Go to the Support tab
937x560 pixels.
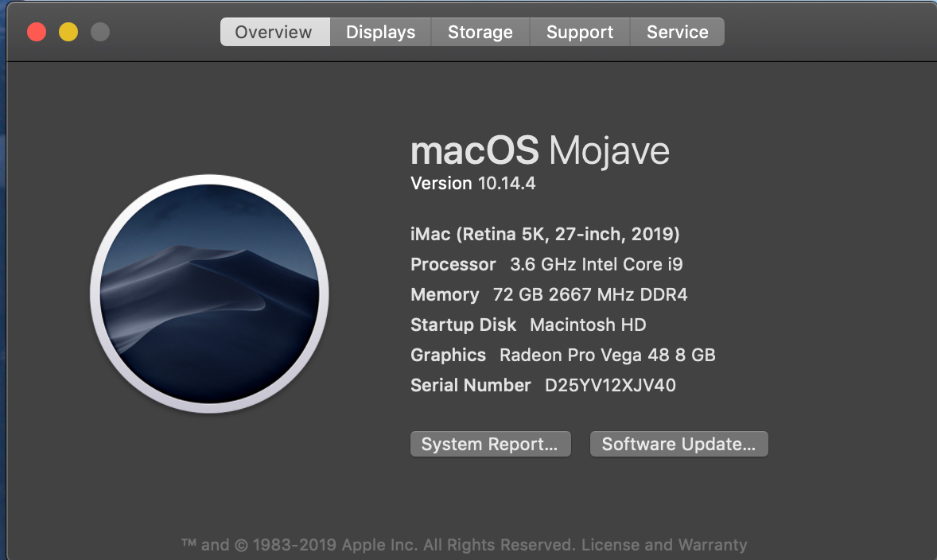579,33
